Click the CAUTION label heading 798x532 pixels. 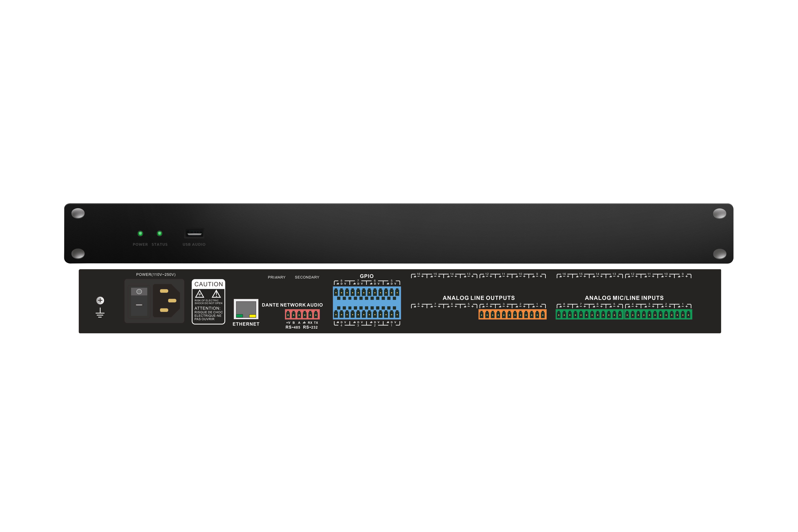pyautogui.click(x=209, y=284)
